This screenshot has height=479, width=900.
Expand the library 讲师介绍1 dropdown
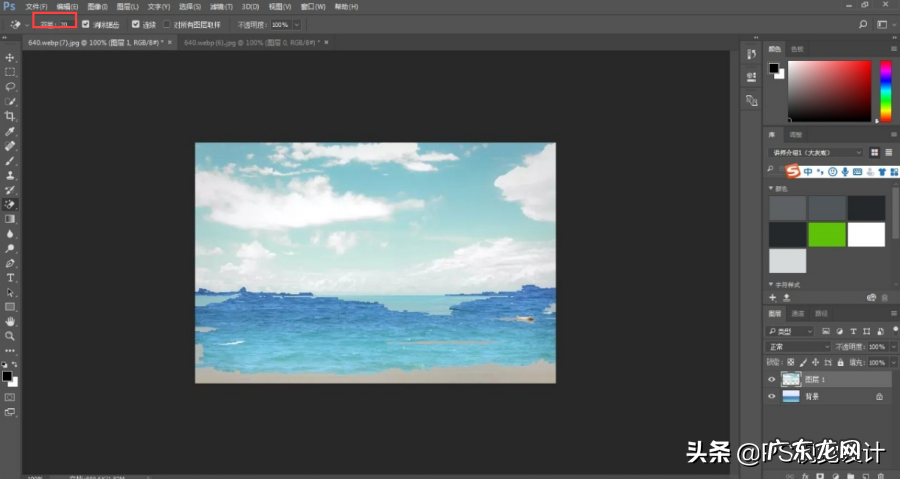coord(815,152)
